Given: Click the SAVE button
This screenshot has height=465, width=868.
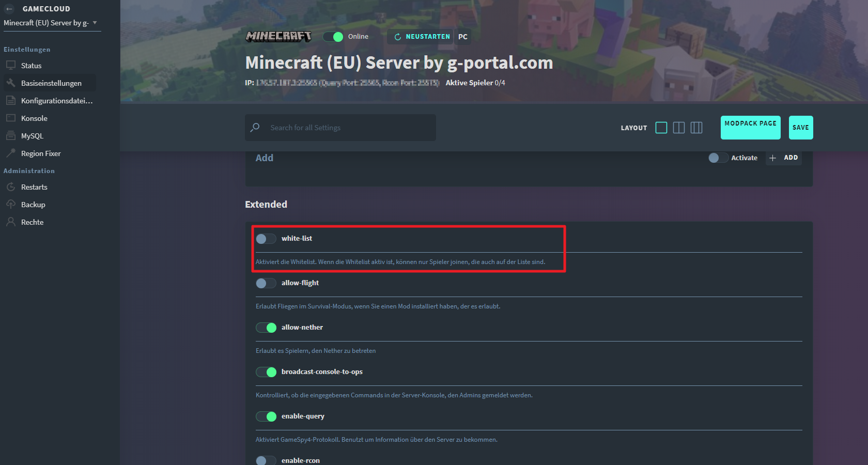Looking at the screenshot, I should [801, 128].
